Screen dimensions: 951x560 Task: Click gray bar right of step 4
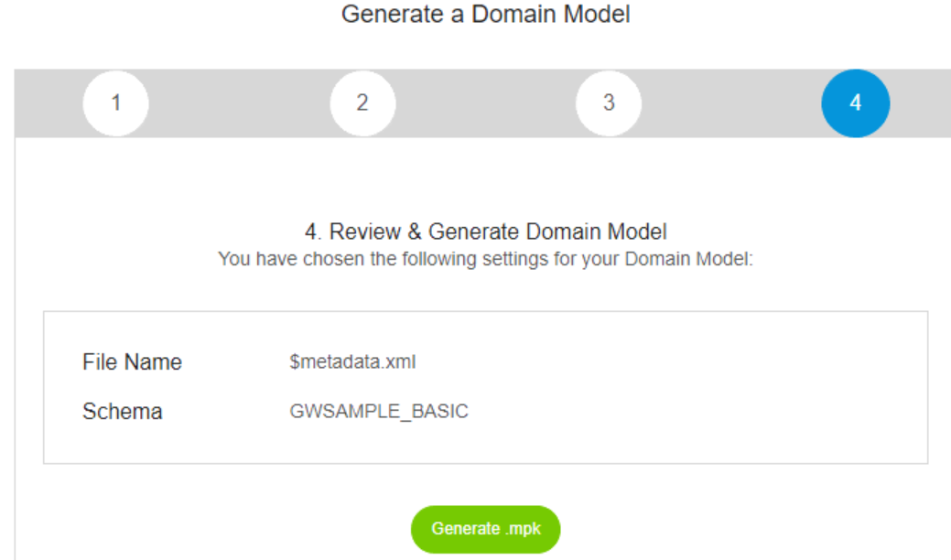[x=921, y=103]
